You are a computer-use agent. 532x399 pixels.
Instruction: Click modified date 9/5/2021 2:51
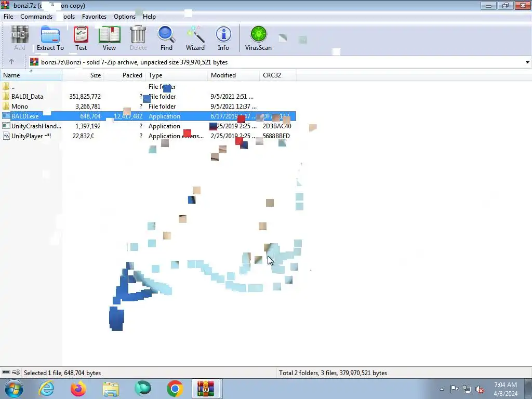(232, 96)
